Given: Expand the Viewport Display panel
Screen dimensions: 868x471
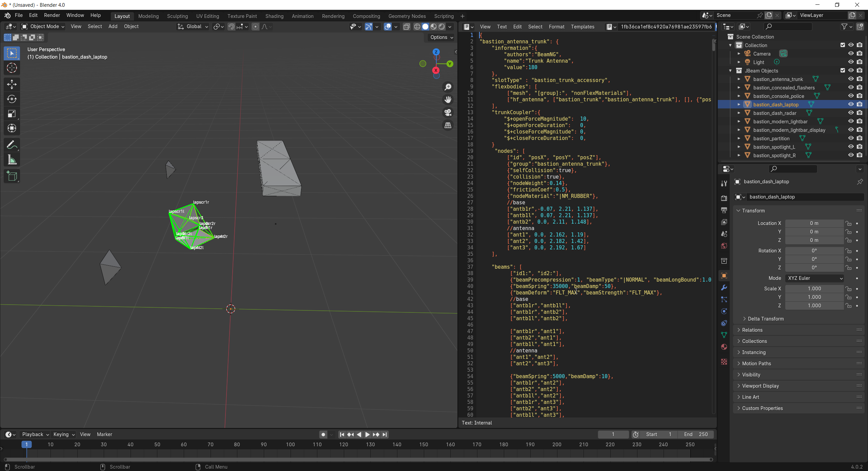Looking at the screenshot, I should [760, 386].
